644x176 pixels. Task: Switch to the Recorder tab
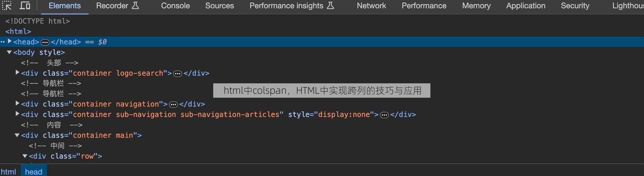tap(117, 6)
